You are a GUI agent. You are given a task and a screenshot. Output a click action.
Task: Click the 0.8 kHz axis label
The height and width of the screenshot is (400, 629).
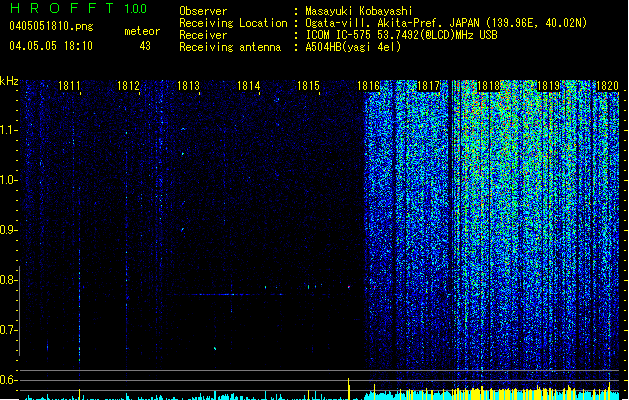(x=8, y=280)
